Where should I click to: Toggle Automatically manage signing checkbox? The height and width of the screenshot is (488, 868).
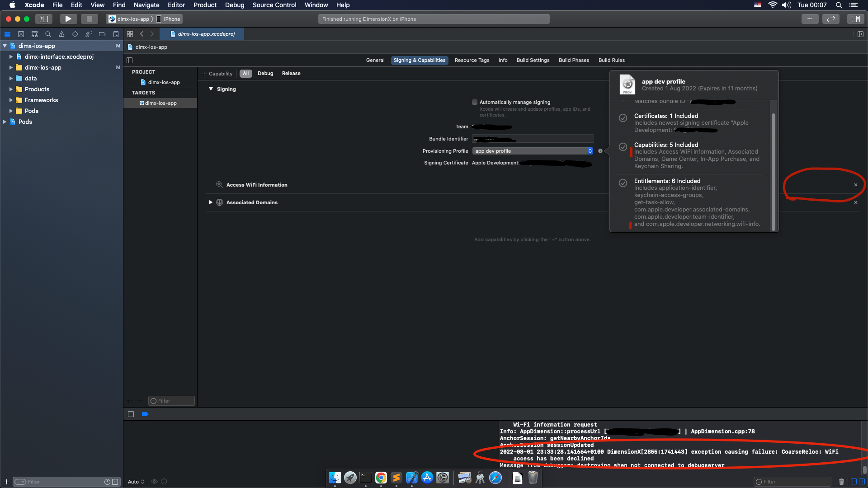pos(475,102)
